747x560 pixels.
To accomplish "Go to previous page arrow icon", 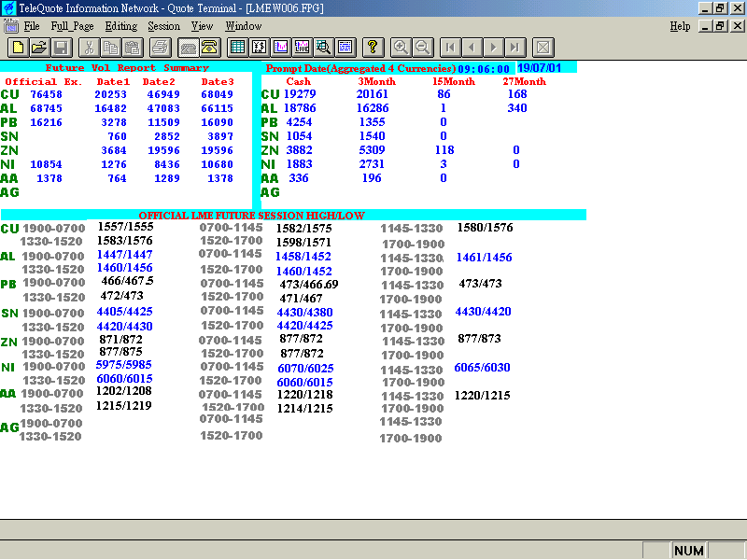I will point(472,48).
